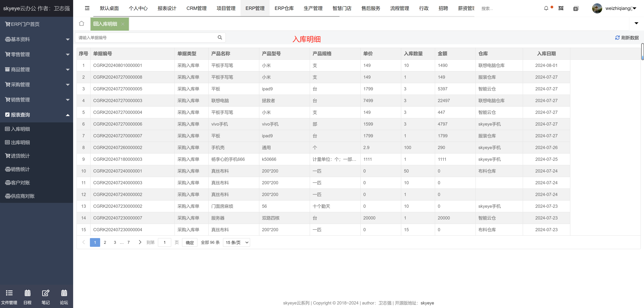Expand the 采购管理 sidebar menu
Image resolution: width=644 pixels, height=308 pixels.
tap(37, 85)
